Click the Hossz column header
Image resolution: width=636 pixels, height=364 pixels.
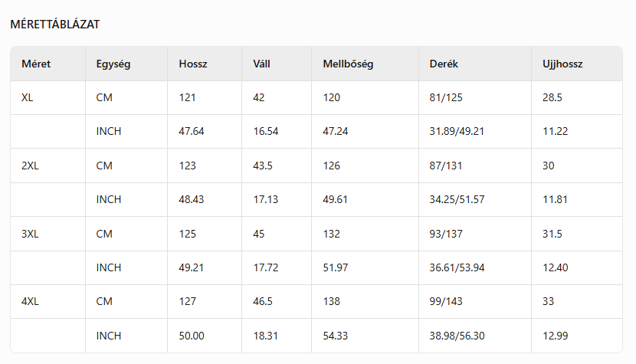(x=193, y=64)
